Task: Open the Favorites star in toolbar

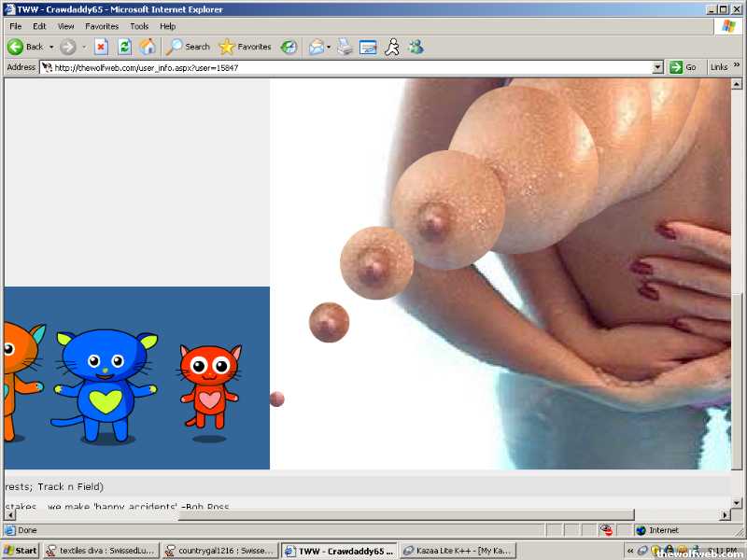Action: (x=245, y=47)
